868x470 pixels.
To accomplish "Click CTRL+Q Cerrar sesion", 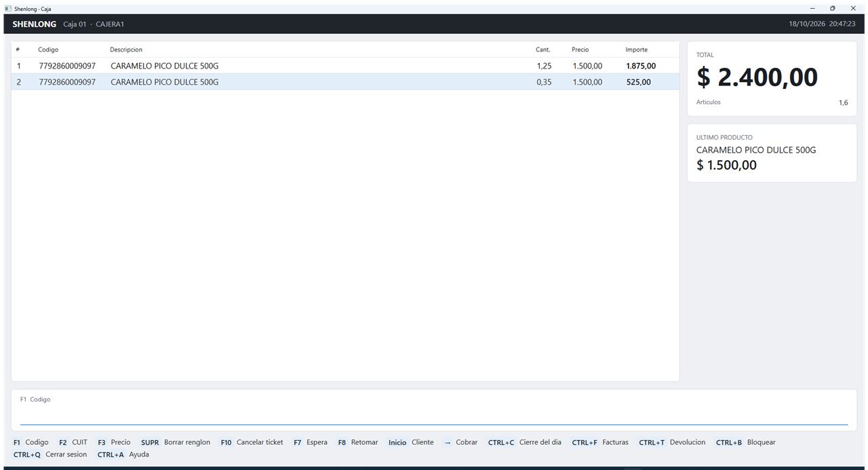I will point(50,454).
